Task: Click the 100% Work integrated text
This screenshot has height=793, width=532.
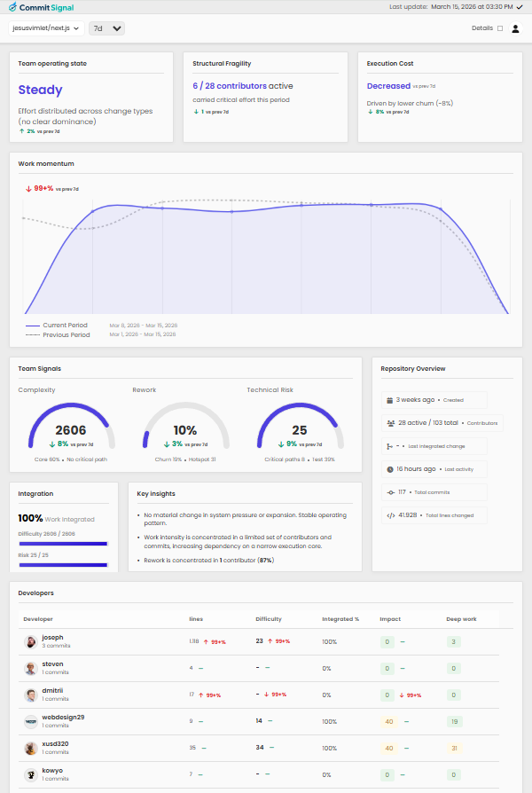Action: (x=56, y=518)
